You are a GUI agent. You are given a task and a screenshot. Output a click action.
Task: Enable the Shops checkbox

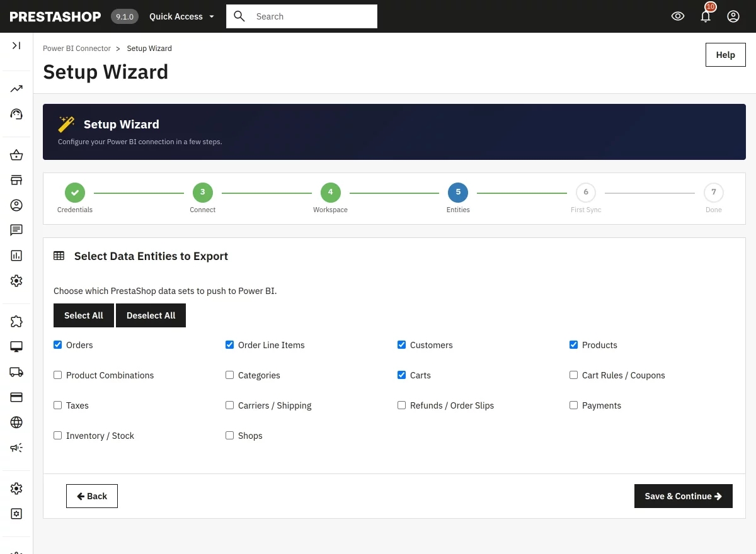(x=230, y=436)
